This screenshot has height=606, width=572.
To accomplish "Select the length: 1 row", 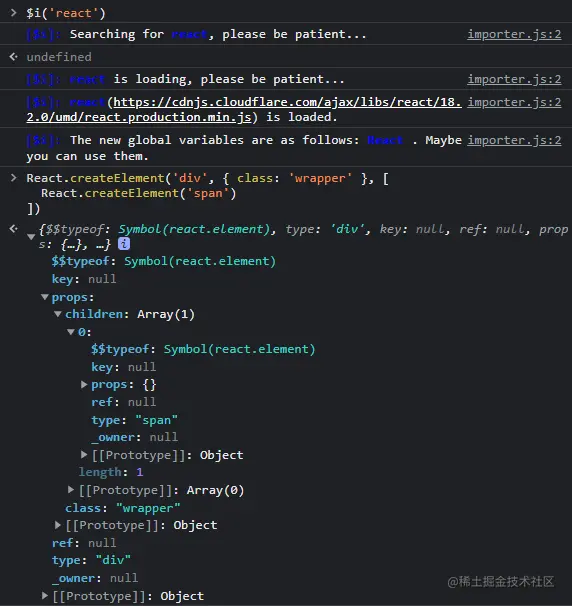I will 111,472.
